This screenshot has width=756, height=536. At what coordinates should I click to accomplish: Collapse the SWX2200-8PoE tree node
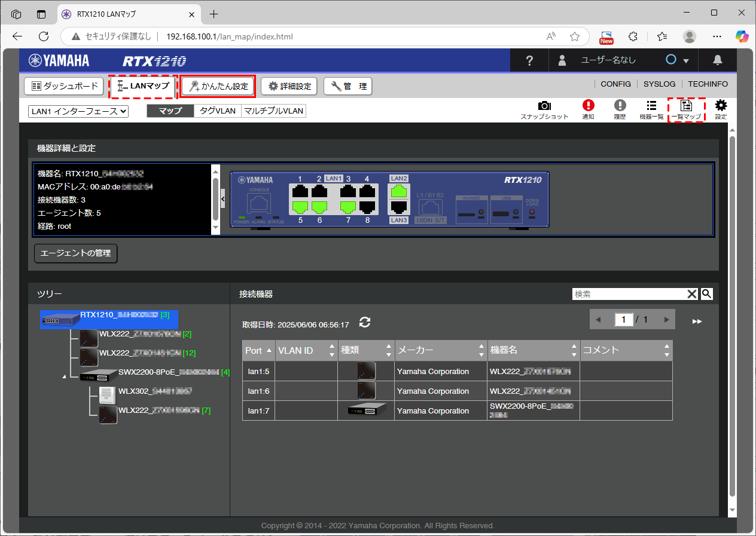point(64,377)
